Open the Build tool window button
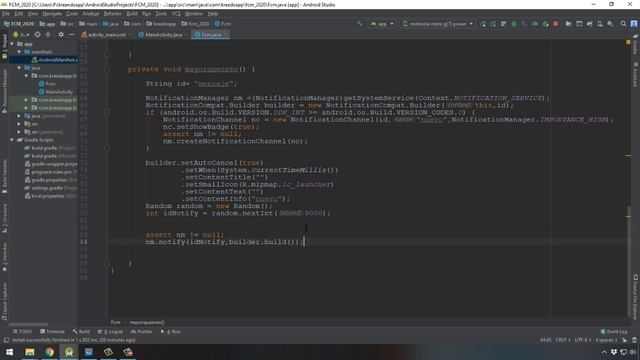The height and width of the screenshot is (360, 640). tap(81, 332)
